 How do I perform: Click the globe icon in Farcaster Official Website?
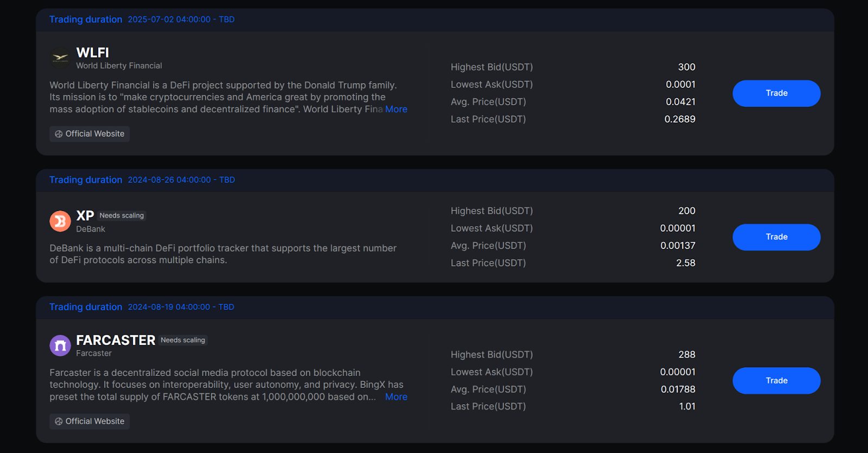coord(59,422)
